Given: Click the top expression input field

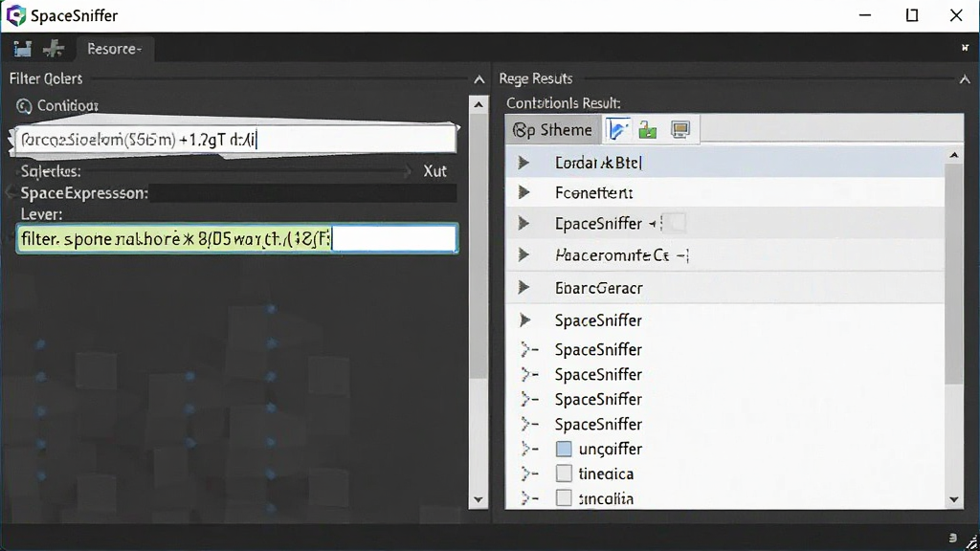Looking at the screenshot, I should tap(236, 140).
